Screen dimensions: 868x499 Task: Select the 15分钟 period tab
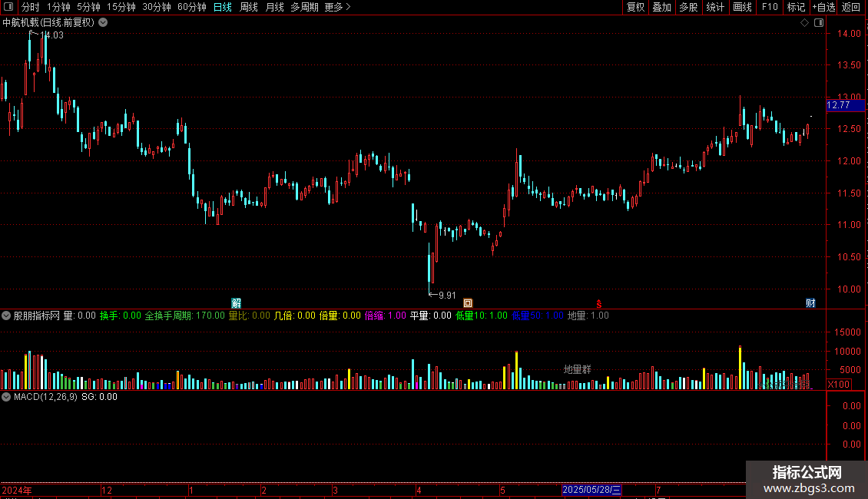pyautogui.click(x=121, y=7)
